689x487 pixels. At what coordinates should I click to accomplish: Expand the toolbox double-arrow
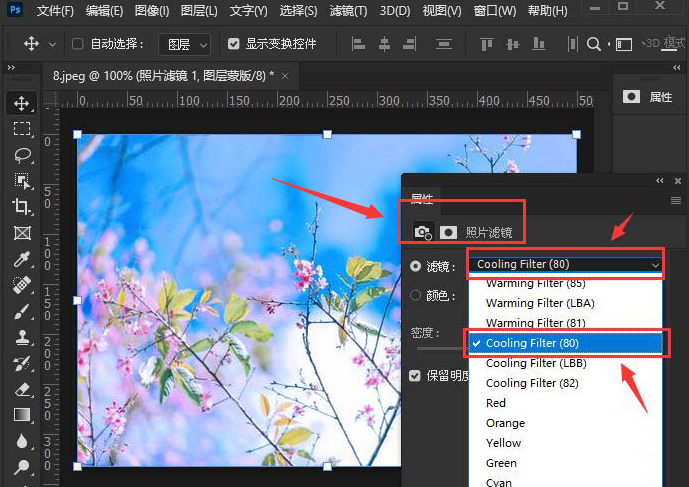point(11,67)
